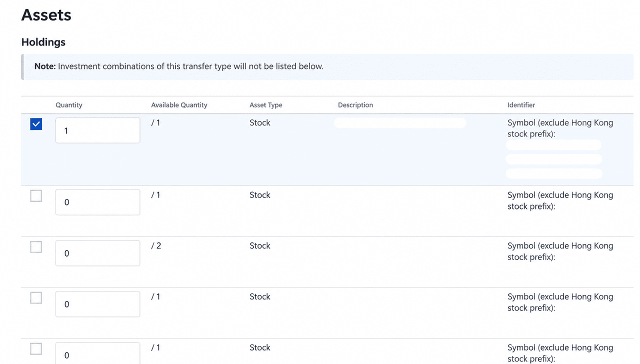Click the quantity input in the last, partly visible row
The width and height of the screenshot is (640, 364).
(98, 353)
